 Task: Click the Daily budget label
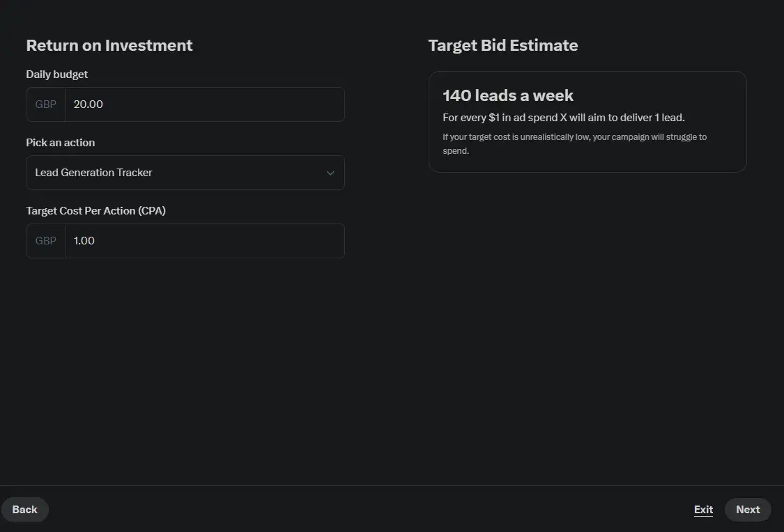(x=57, y=75)
